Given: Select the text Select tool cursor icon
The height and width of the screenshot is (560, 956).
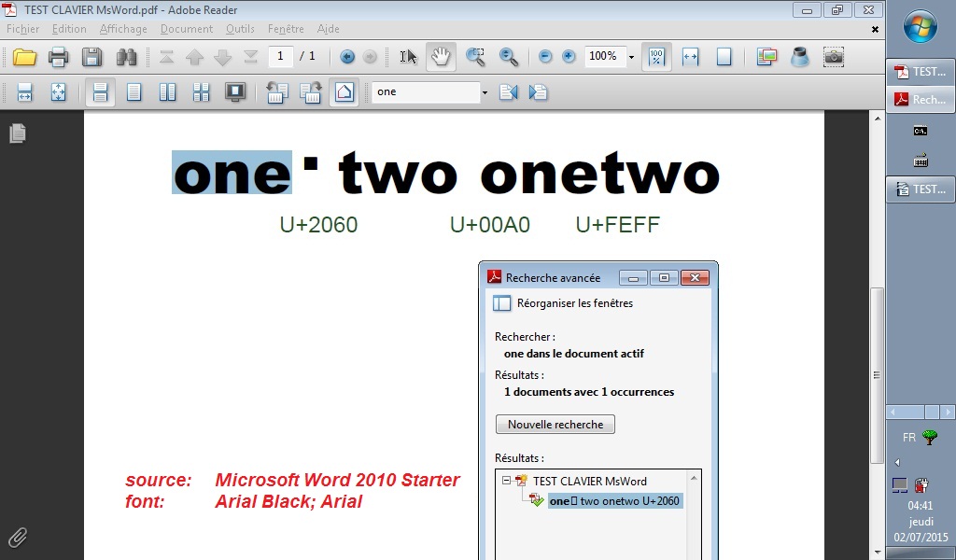Looking at the screenshot, I should [409, 57].
